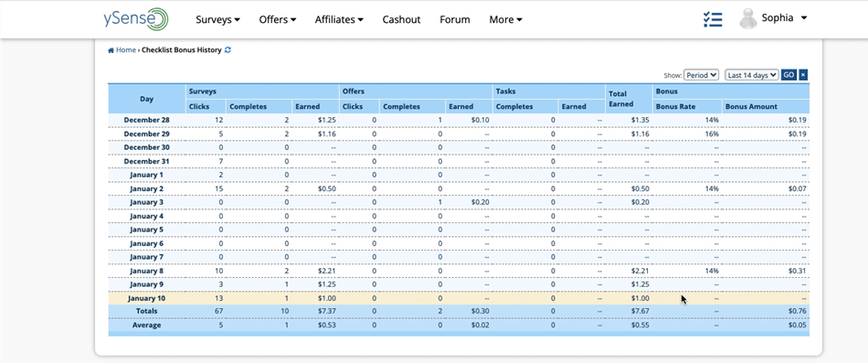Click the Day column header
This screenshot has height=363, width=868.
click(147, 99)
